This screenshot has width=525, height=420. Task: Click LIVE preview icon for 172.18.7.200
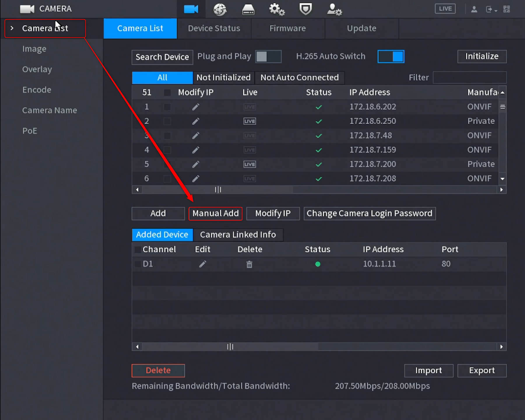250,164
